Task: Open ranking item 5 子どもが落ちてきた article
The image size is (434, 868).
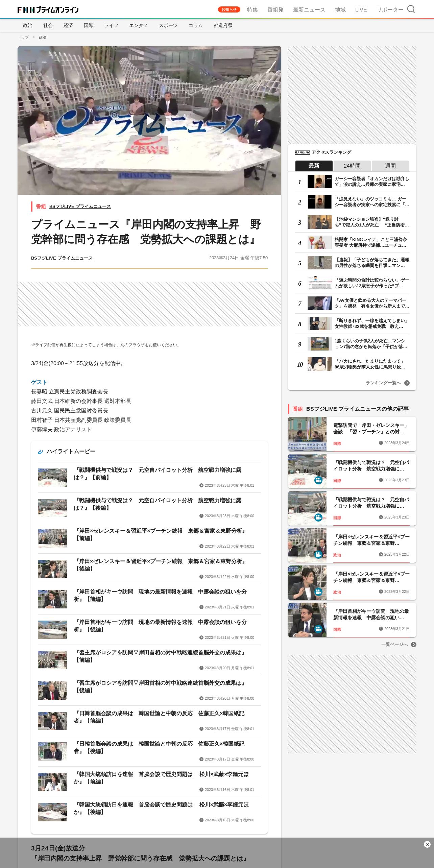Action: click(x=352, y=263)
